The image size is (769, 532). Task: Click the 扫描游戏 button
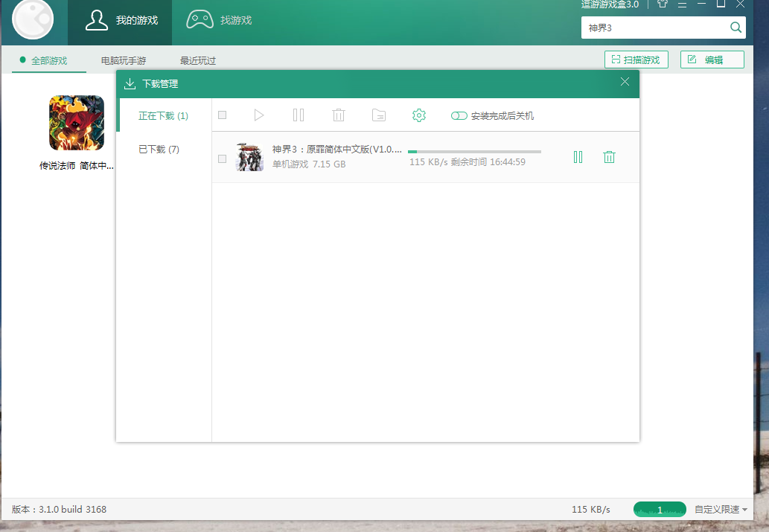click(636, 60)
